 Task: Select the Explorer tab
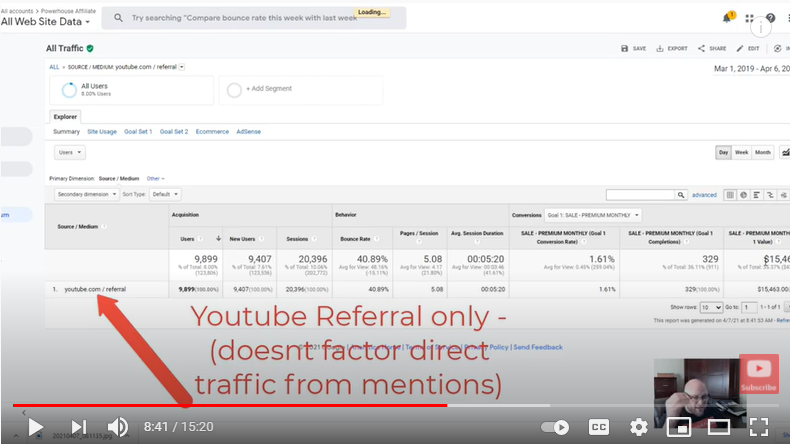point(65,116)
